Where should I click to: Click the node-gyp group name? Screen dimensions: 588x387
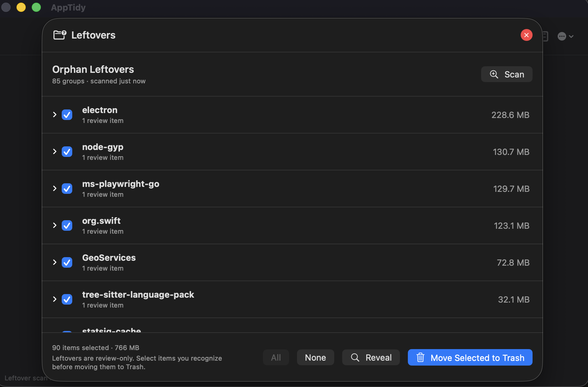click(103, 147)
